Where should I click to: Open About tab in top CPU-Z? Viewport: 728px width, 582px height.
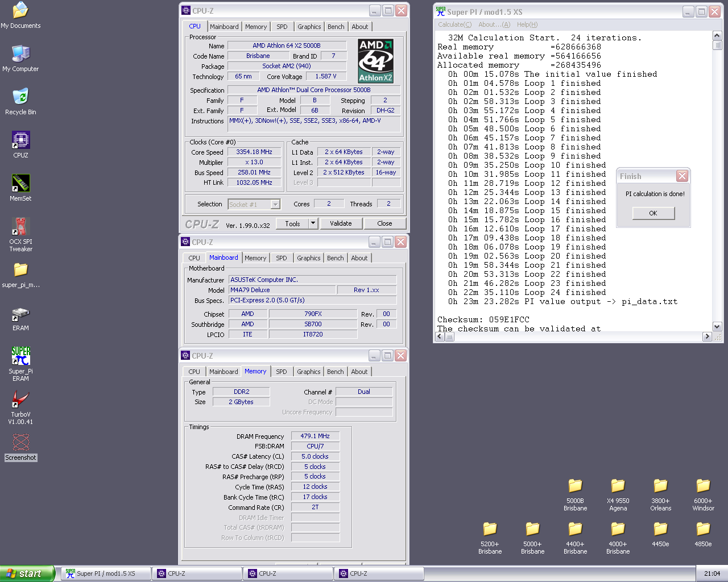360,27
